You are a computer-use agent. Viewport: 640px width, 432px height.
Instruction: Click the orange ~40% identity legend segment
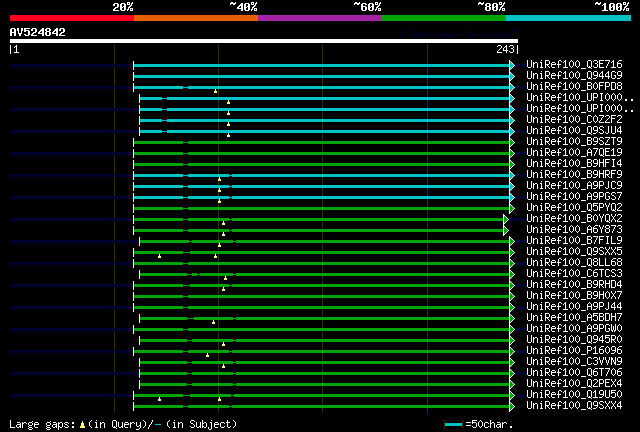click(196, 18)
